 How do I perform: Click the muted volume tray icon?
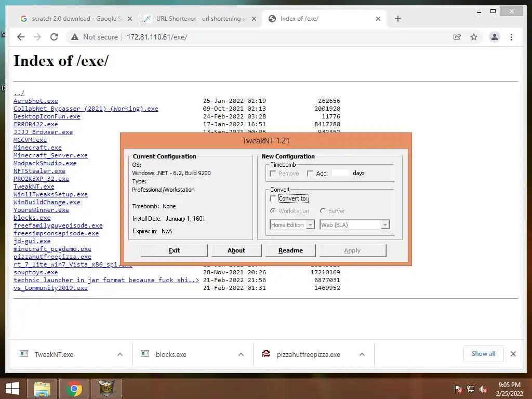pyautogui.click(x=483, y=389)
